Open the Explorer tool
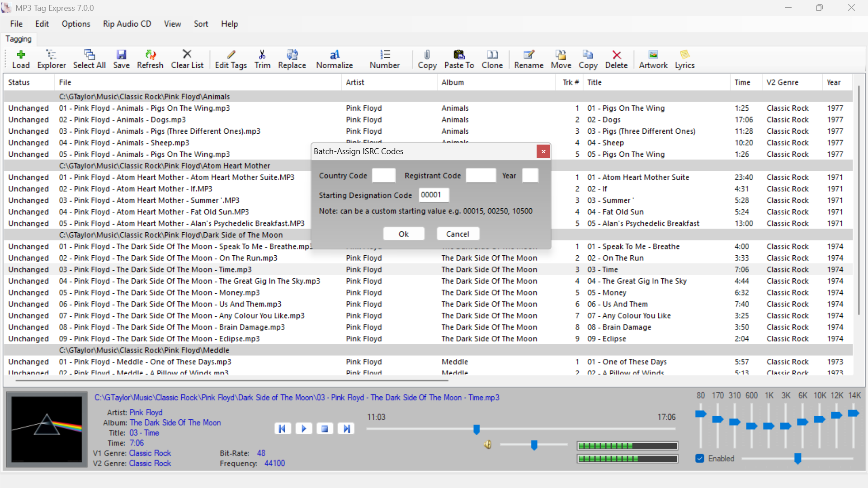 click(x=51, y=59)
